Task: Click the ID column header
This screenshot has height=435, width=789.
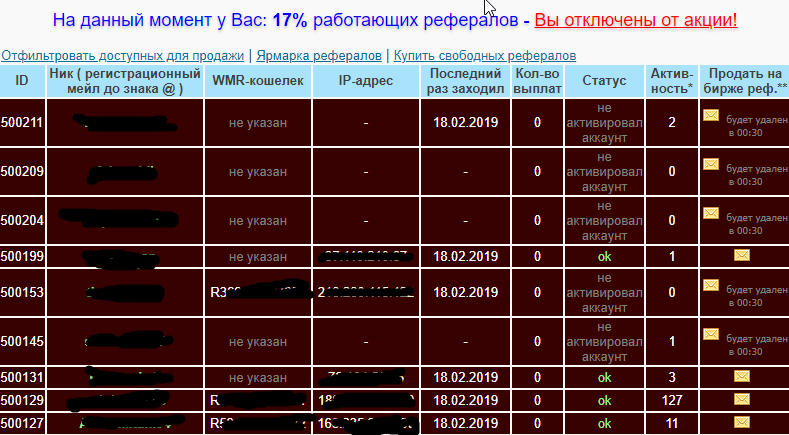Action: pos(22,82)
